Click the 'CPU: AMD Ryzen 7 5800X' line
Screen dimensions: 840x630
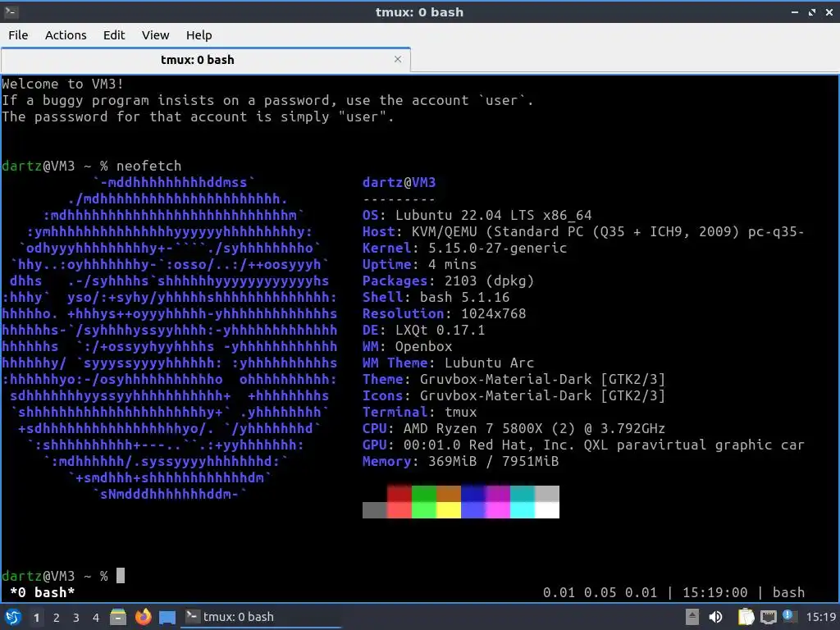514,428
